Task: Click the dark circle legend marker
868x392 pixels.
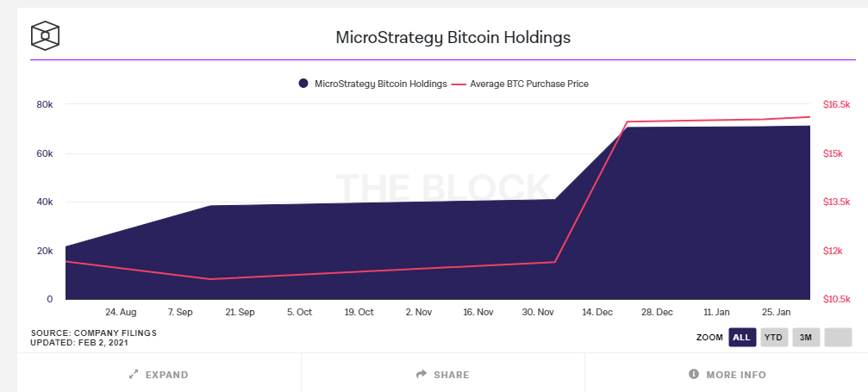Action: 303,84
